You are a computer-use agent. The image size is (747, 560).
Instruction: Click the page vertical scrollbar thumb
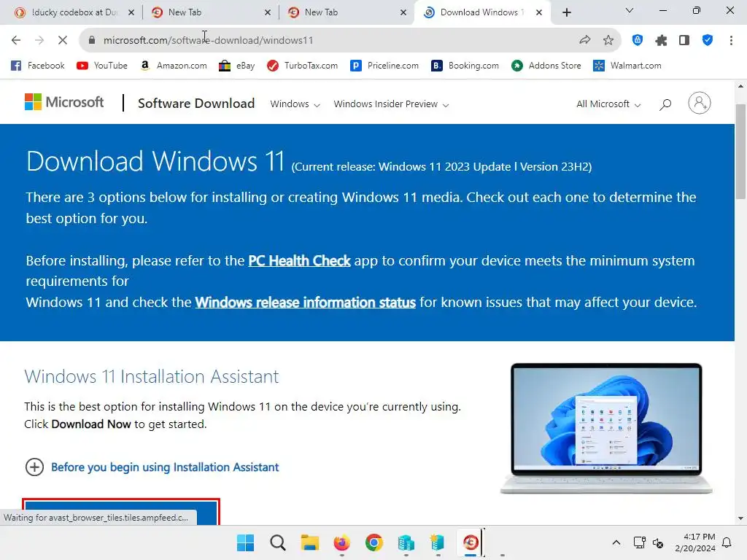(x=740, y=150)
